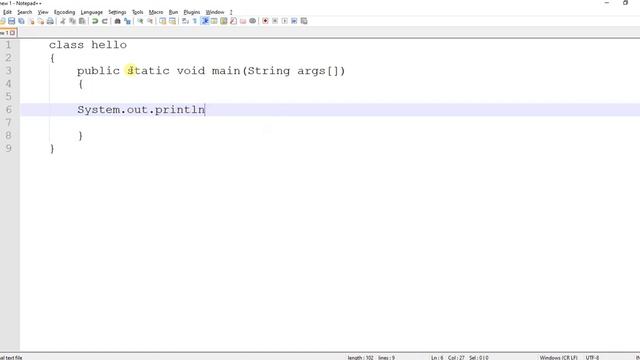This screenshot has width=640, height=360.
Task: Zoom in using the toolbar magnifier
Action: pos(140,21)
